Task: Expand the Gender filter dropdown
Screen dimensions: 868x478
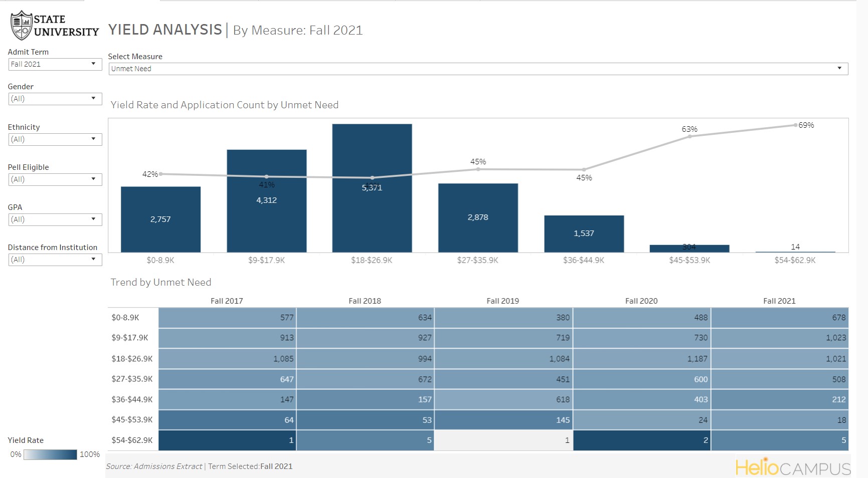Action: click(55, 99)
